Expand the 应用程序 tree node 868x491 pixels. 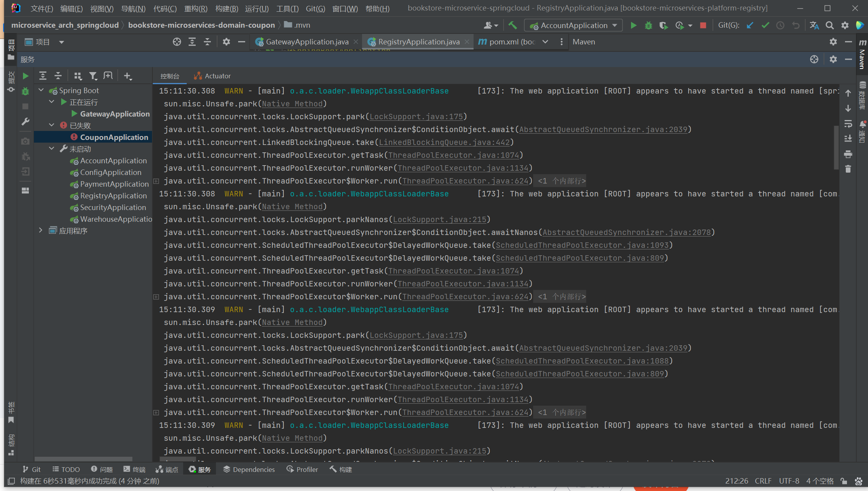pos(41,230)
